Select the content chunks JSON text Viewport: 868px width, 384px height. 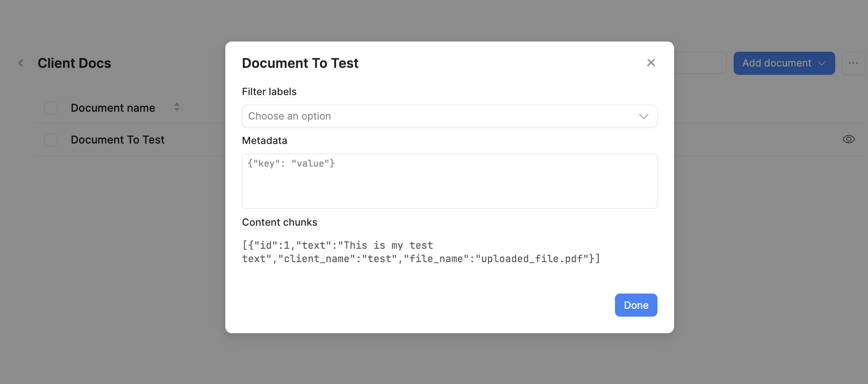(x=421, y=252)
